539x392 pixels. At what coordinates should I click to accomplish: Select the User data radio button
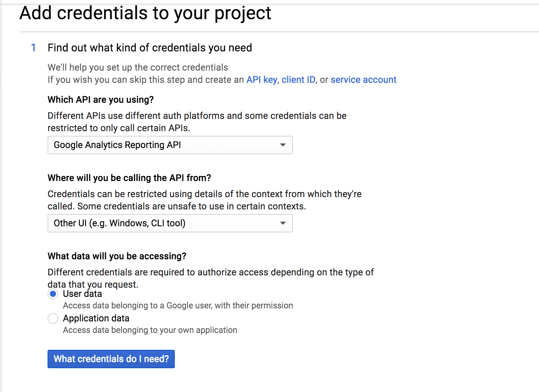tap(53, 294)
